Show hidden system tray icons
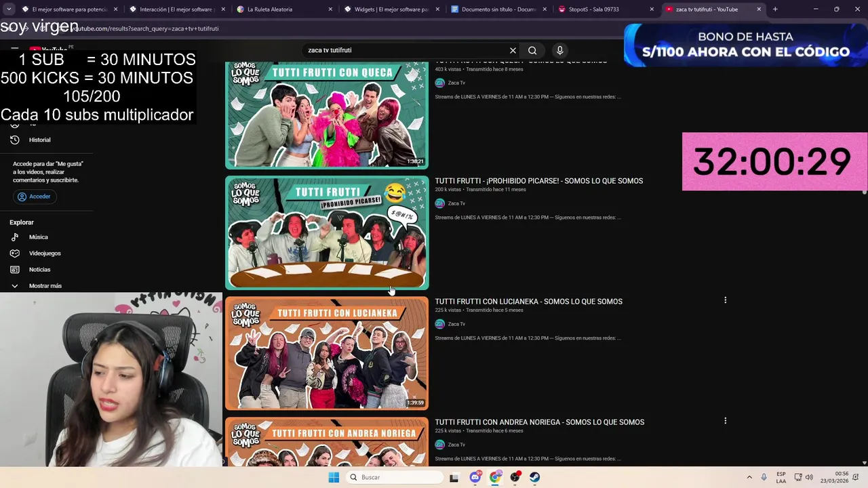Image resolution: width=868 pixels, height=488 pixels. tap(749, 477)
